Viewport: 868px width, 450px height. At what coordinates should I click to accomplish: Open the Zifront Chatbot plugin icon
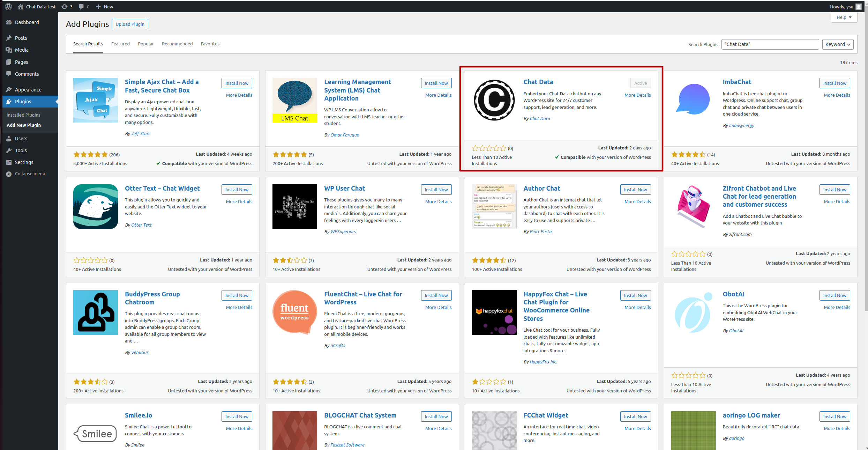pos(693,207)
